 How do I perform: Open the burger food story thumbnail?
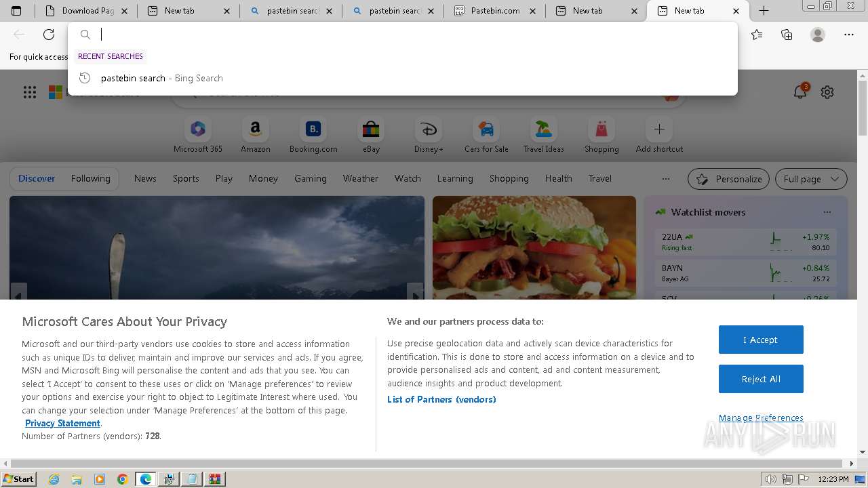point(534,247)
